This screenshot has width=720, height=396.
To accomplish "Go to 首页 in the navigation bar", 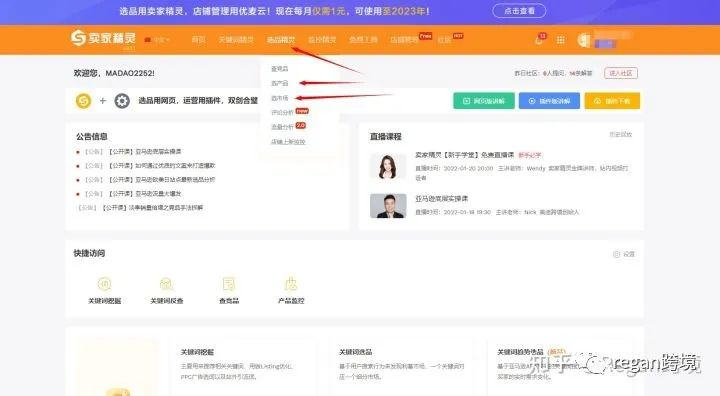I will (x=198, y=40).
